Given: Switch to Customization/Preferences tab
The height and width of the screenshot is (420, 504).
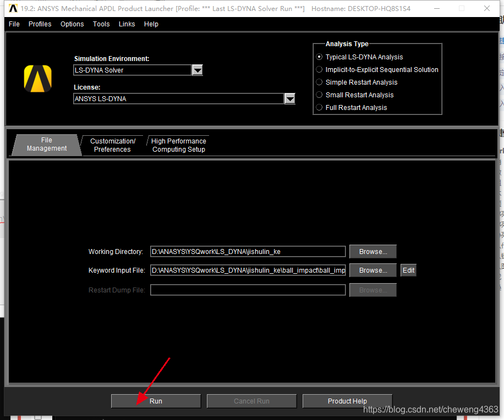Looking at the screenshot, I should point(112,145).
